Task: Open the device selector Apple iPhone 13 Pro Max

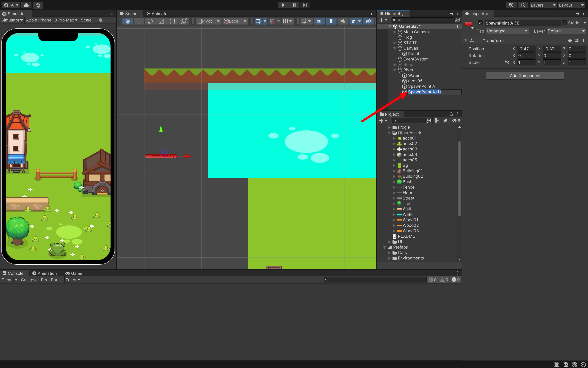Action: (52, 20)
